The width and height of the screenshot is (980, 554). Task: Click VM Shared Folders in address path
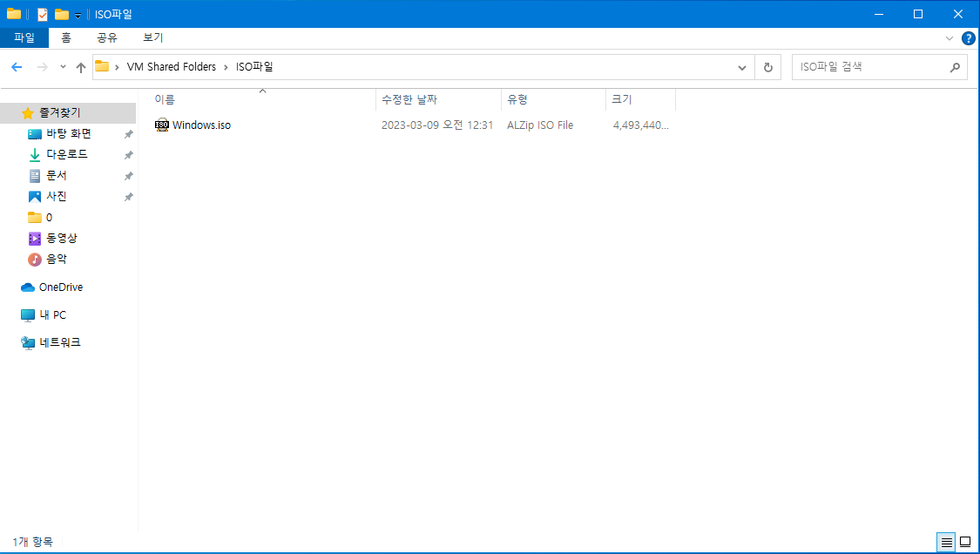tap(172, 67)
